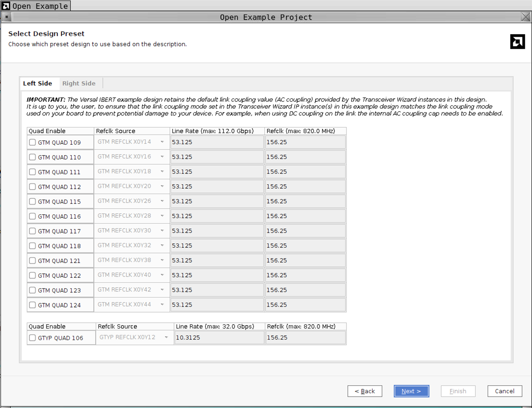The width and height of the screenshot is (532, 408).
Task: Click the Finish button
Action: tap(458, 391)
